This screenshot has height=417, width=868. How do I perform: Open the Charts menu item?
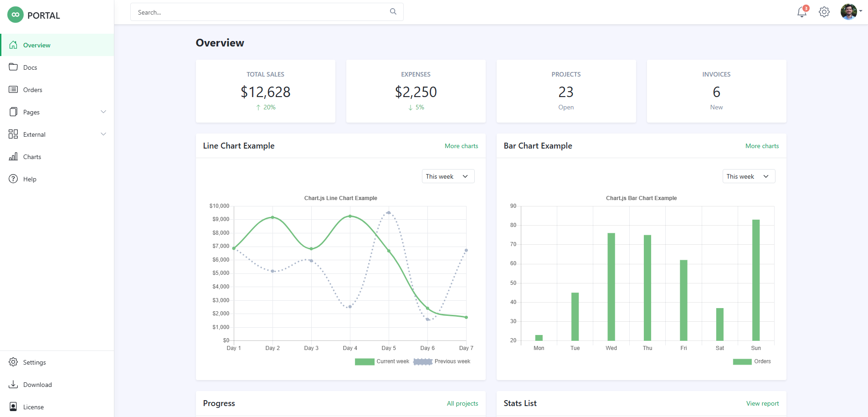57,156
